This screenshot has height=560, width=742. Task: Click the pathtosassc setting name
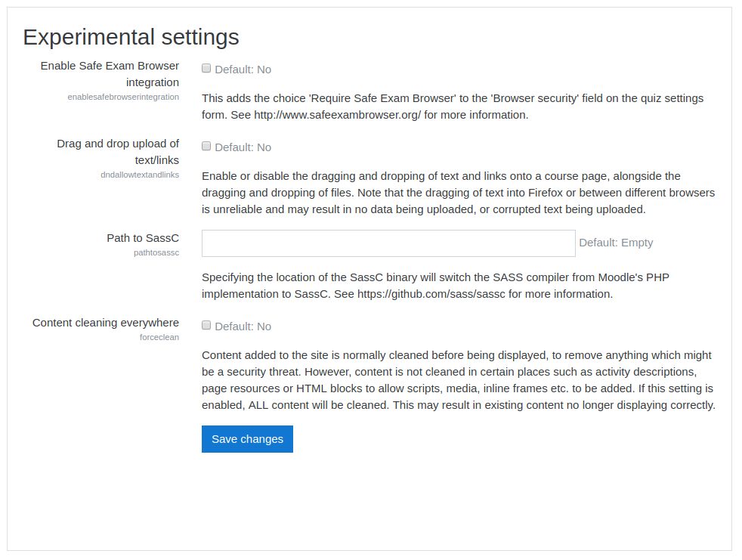click(x=156, y=252)
